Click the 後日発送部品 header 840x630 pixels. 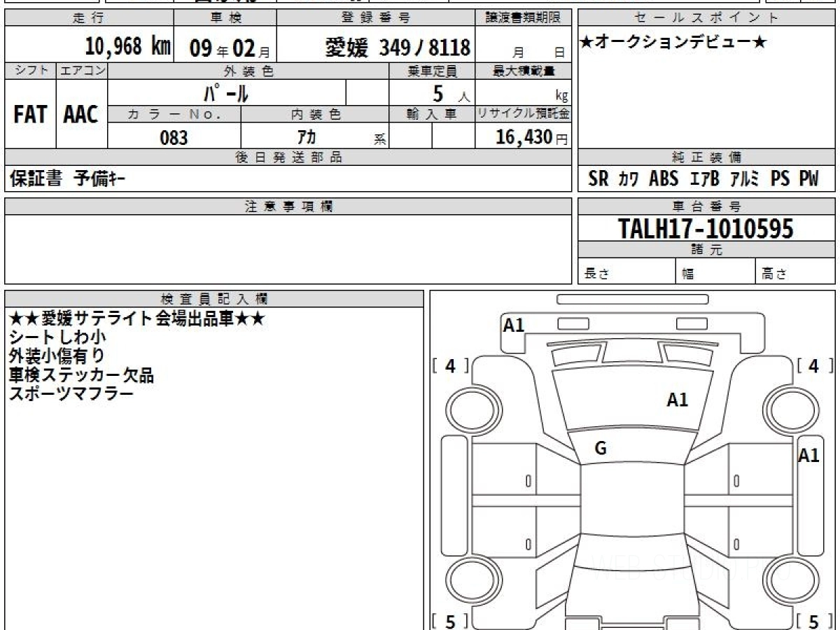(288, 157)
